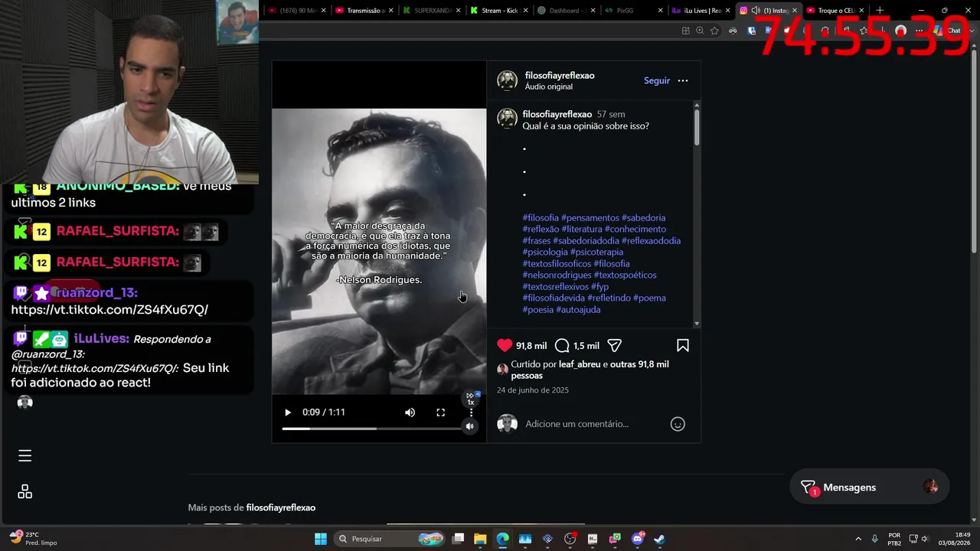Switch to the 'SUPERXANDA' Kick tab
The width and height of the screenshot is (980, 551).
click(431, 11)
